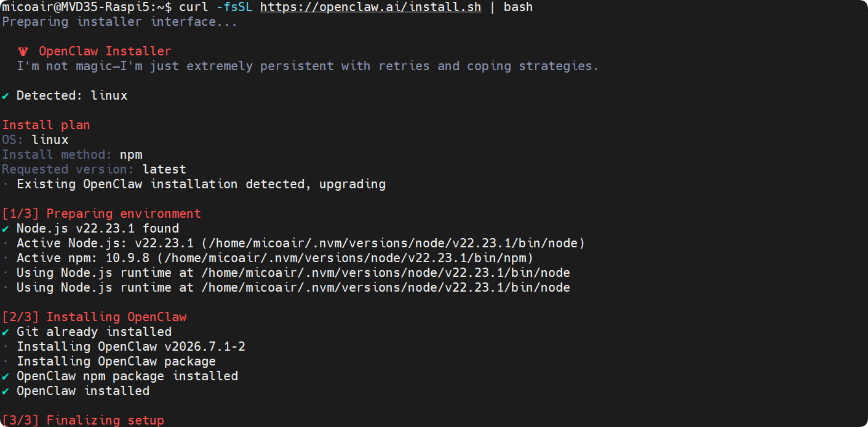
Task: Click the [1/3] Preparing environment heading
Action: [x=102, y=213]
